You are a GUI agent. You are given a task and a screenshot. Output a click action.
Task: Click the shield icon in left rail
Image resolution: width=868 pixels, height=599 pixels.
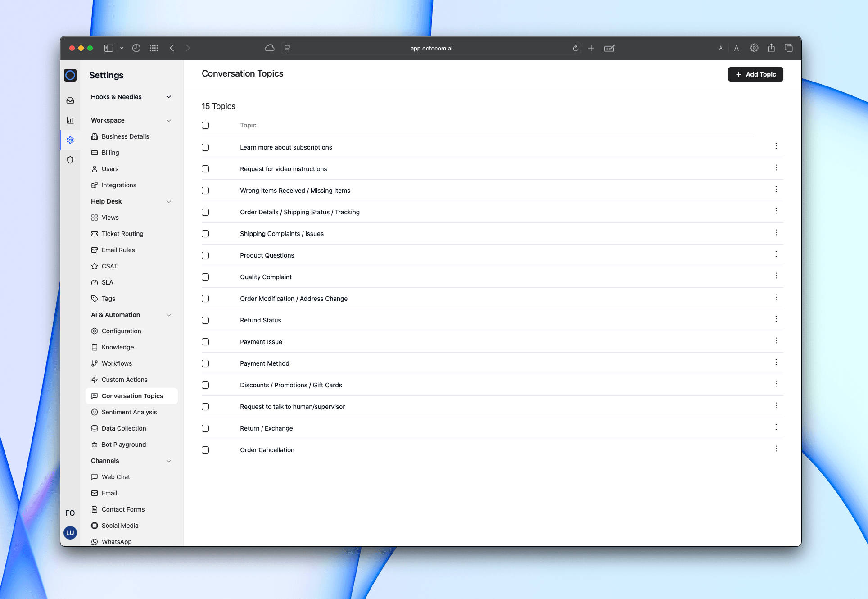[x=70, y=160]
